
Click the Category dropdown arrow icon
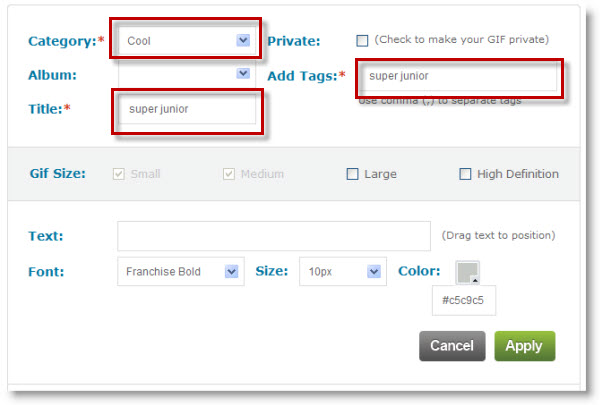pyautogui.click(x=242, y=41)
